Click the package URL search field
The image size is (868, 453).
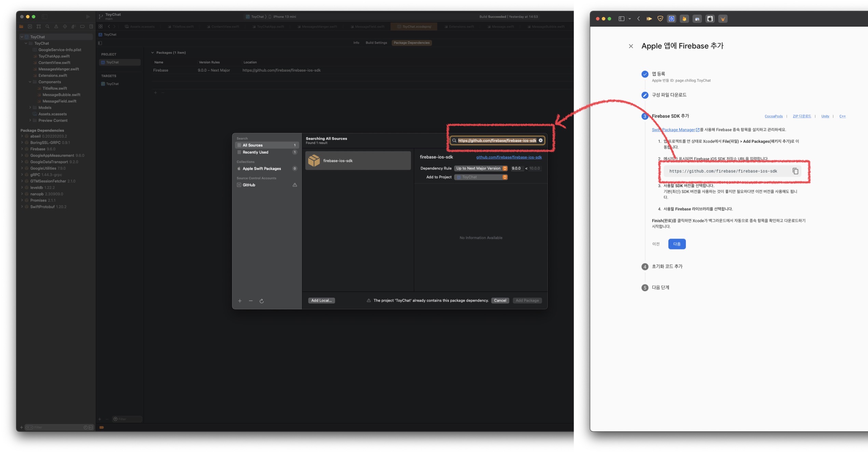coord(496,140)
